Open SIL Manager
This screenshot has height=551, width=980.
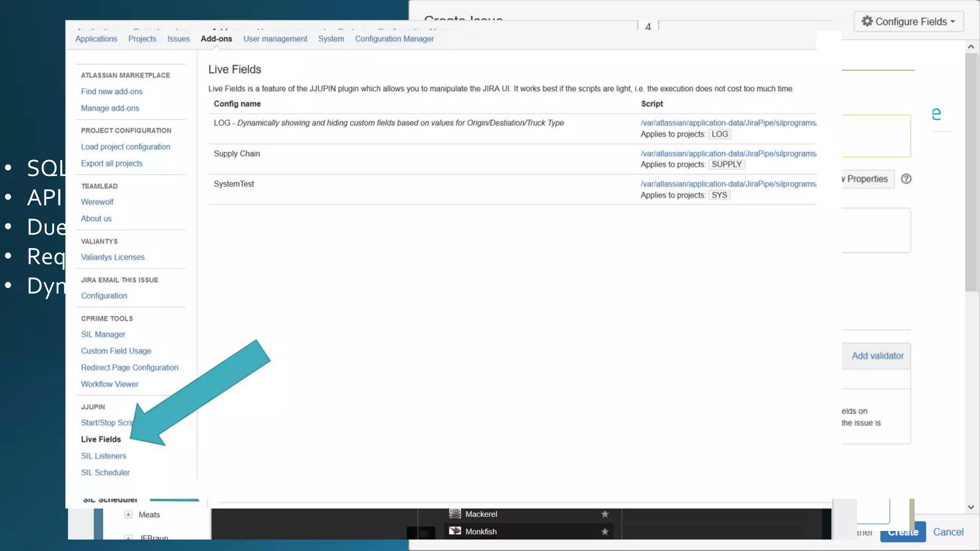tap(103, 334)
